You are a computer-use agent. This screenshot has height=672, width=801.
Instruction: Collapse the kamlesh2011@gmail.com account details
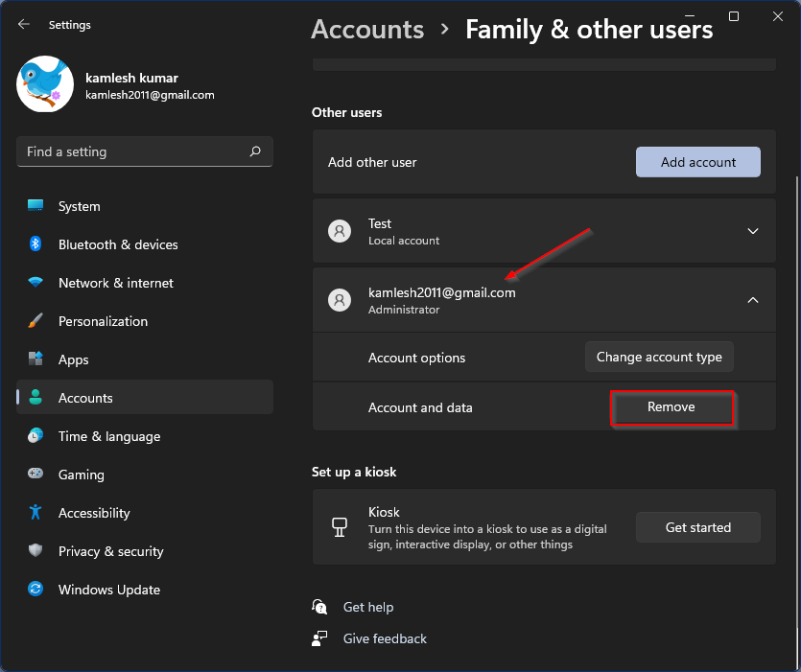[x=752, y=299]
